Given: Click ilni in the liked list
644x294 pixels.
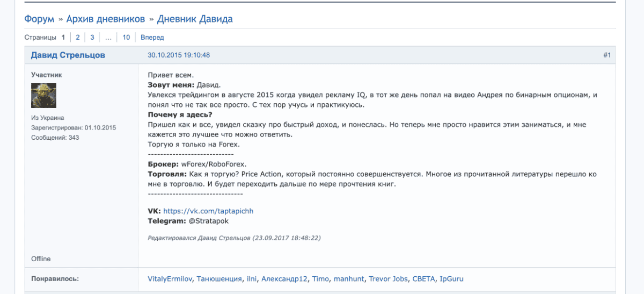Looking at the screenshot, I should pyautogui.click(x=252, y=279).
